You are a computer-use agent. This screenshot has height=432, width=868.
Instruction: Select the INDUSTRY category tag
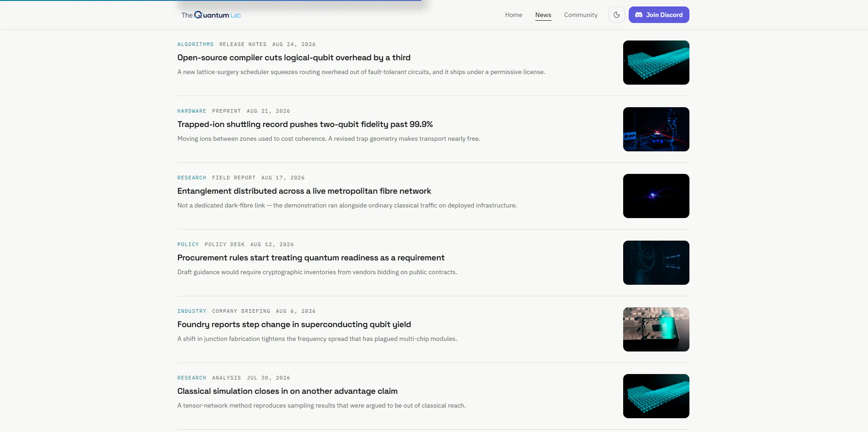click(192, 311)
